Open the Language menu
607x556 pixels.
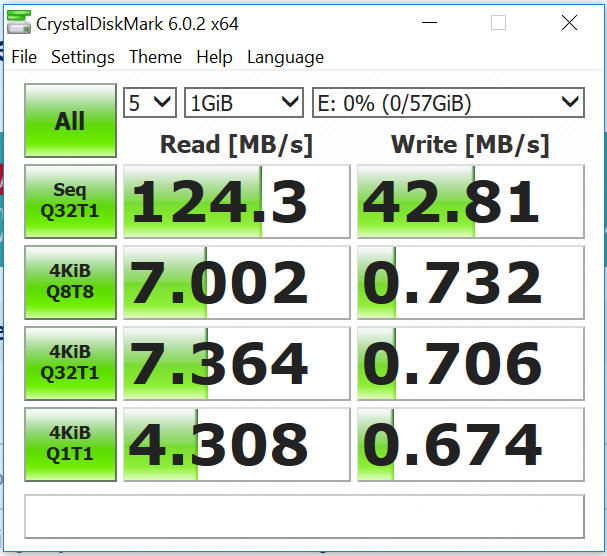tap(285, 57)
